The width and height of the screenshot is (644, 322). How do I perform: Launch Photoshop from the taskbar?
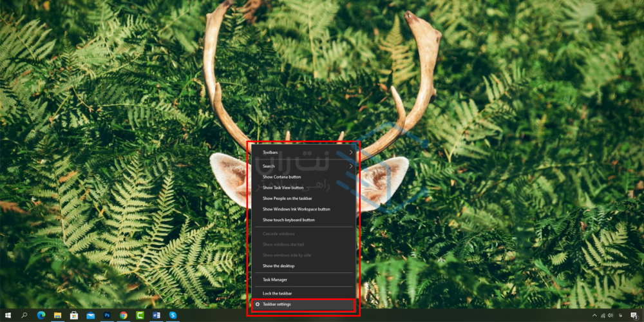[x=107, y=316]
